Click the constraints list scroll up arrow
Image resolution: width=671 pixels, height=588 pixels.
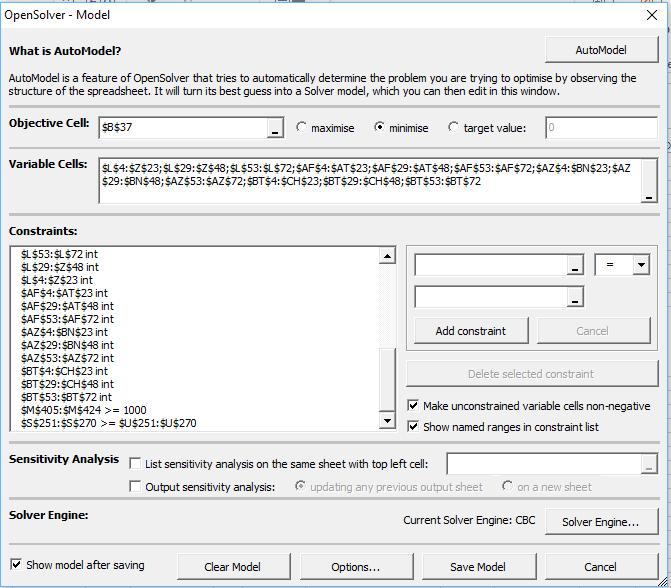(387, 256)
